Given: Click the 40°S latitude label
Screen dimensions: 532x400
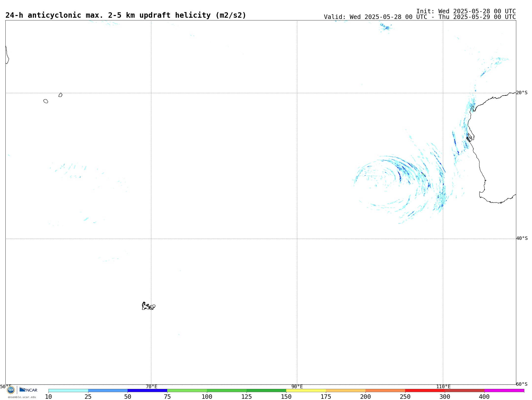Looking at the screenshot, I should pos(522,238).
